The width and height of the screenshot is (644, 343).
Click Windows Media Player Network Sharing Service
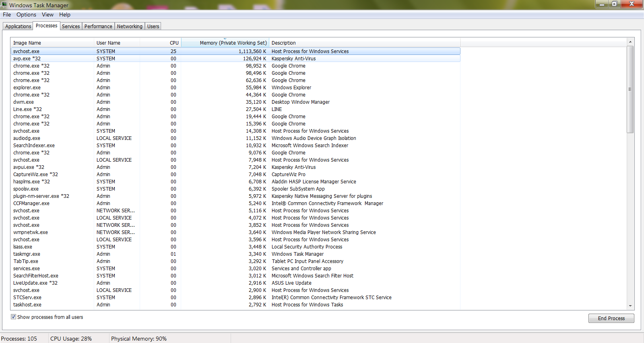coord(324,232)
